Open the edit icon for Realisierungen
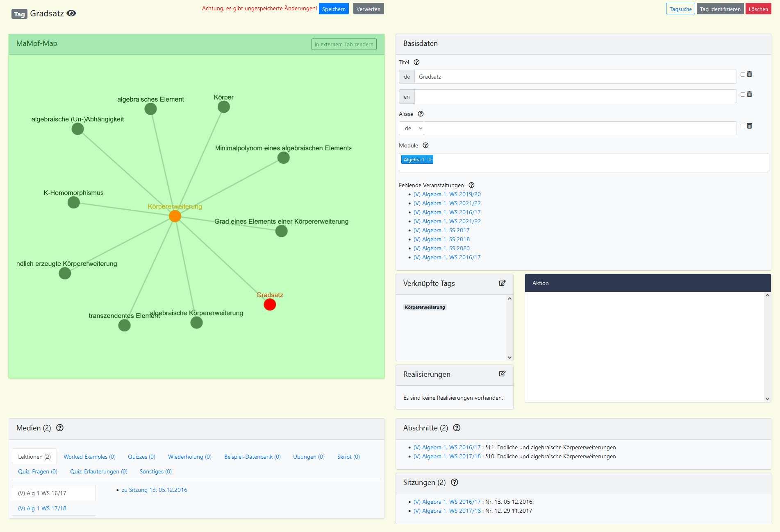The width and height of the screenshot is (780, 532). (x=502, y=374)
